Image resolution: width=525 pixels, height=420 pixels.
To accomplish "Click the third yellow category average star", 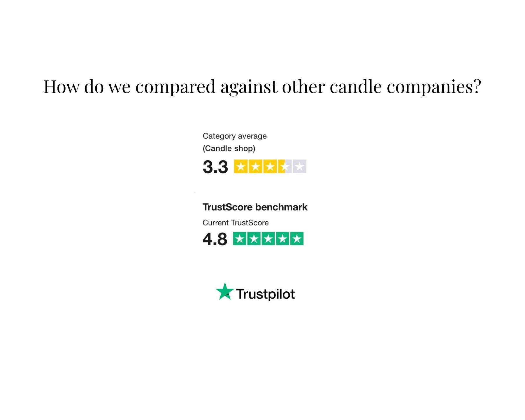I will click(270, 167).
